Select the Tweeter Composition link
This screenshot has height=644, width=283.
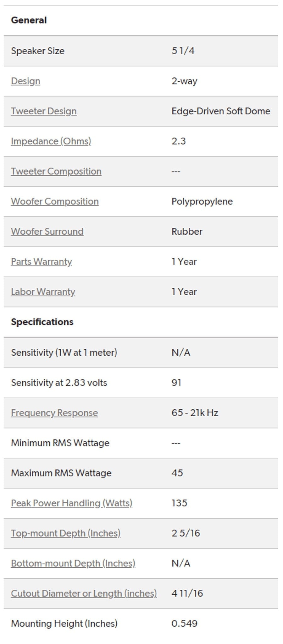coord(56,172)
